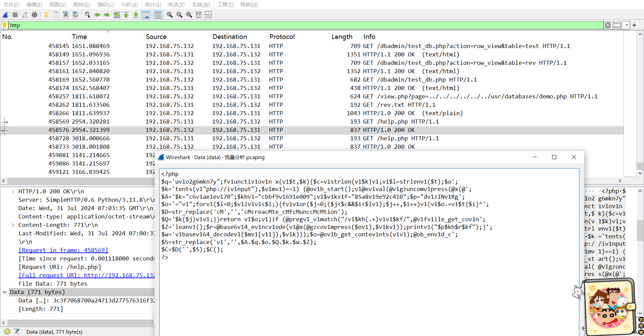Zoom in the main window text

click(170, 15)
